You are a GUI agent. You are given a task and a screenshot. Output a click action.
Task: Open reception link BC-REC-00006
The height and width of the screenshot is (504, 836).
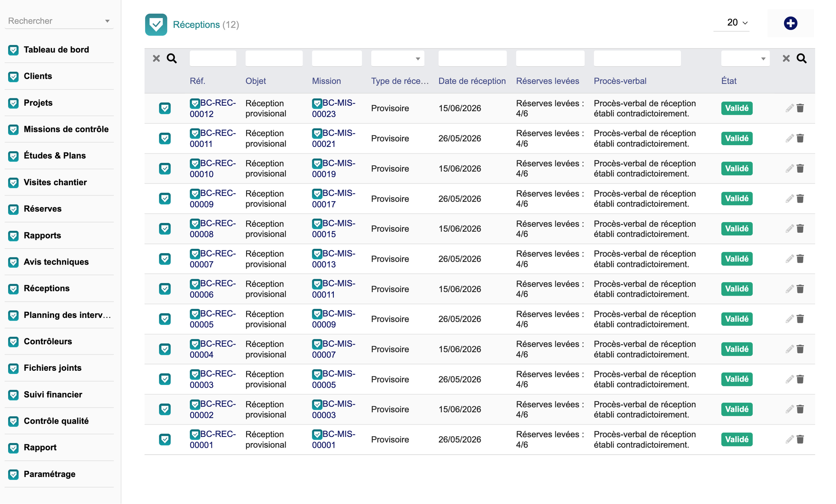(x=213, y=289)
